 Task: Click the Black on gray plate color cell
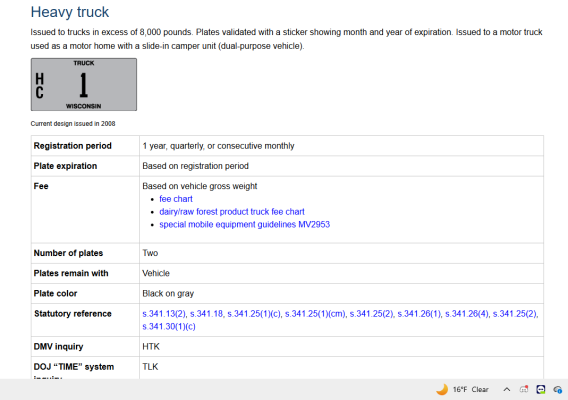pos(341,293)
